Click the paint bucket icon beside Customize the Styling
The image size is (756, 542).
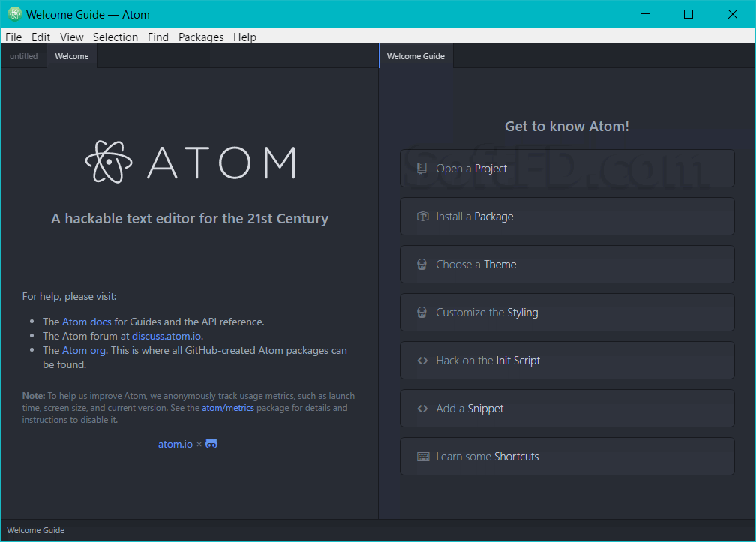(421, 312)
